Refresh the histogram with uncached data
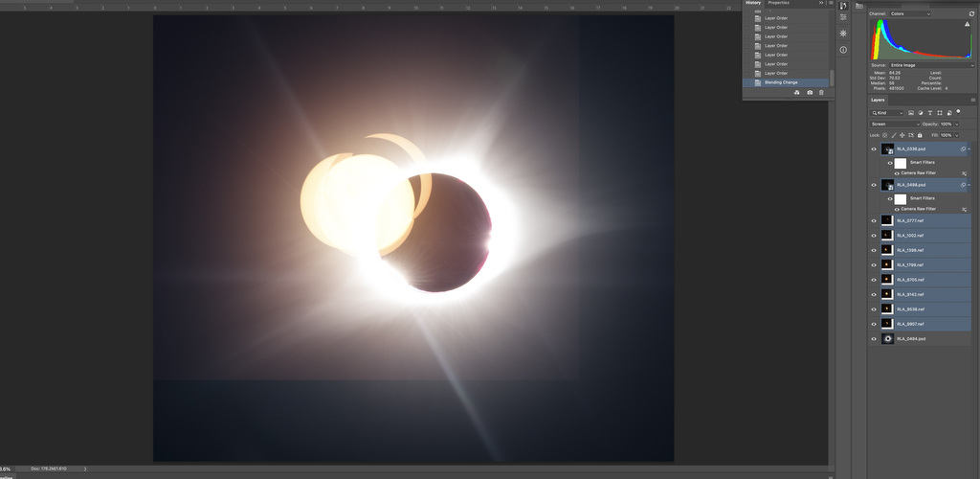Viewport: 980px width, 479px height. pos(971,13)
